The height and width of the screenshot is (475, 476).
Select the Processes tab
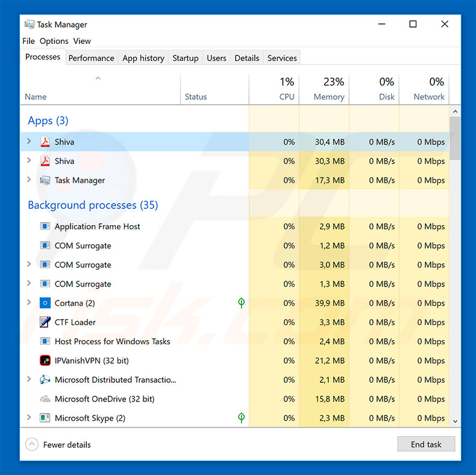coord(43,57)
